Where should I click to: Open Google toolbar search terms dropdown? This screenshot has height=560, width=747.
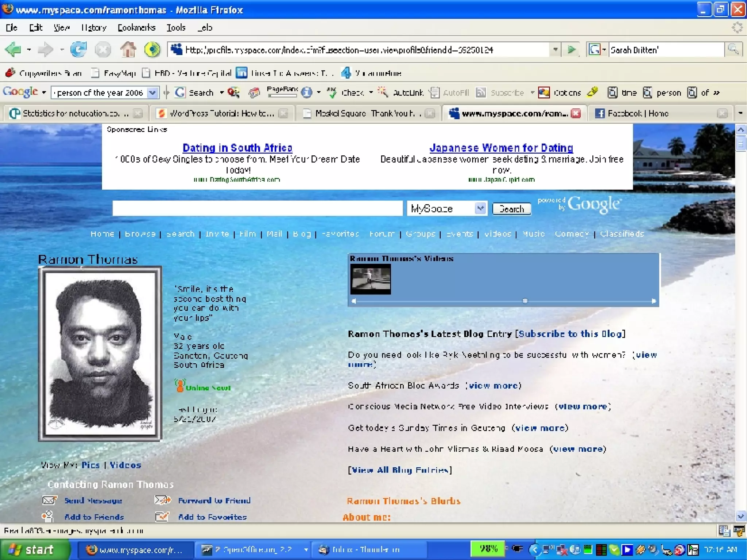click(x=152, y=93)
